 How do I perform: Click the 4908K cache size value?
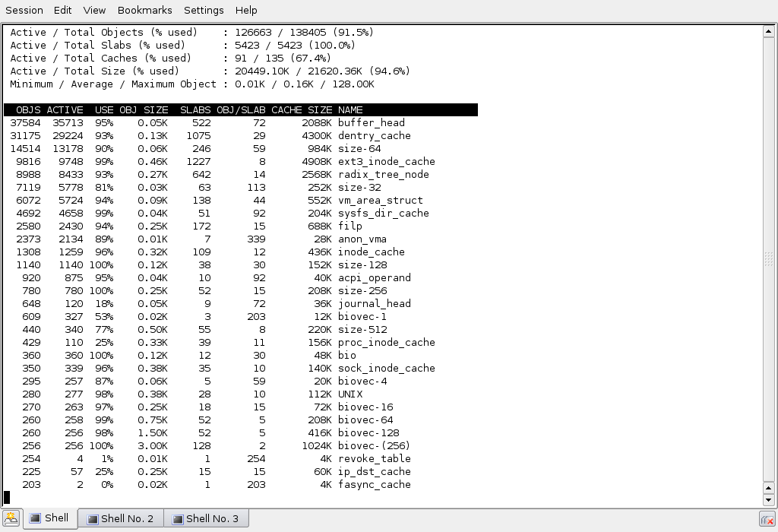click(x=317, y=161)
